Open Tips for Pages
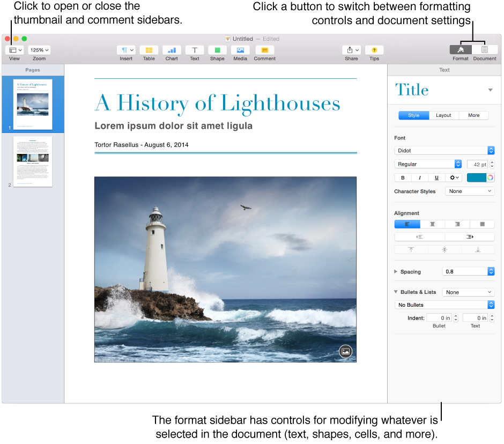This screenshot has height=444, width=504. tap(374, 49)
